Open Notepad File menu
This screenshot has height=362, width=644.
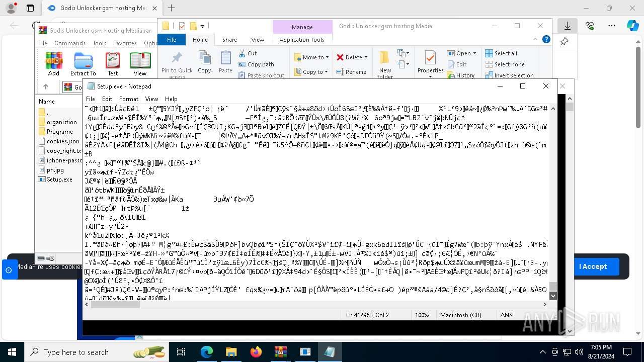pyautogui.click(x=91, y=99)
